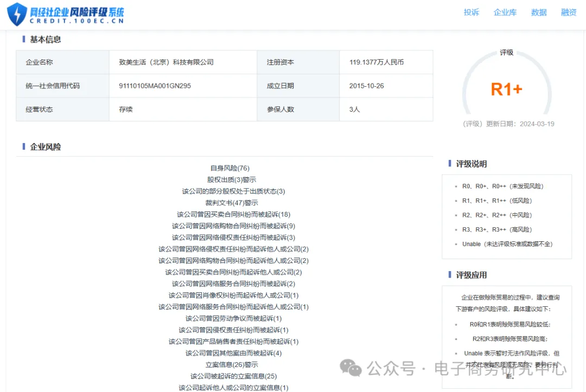Click 该公司曾因产品销售者责任纠纷而被起诉(1)
This screenshot has height=392, width=586.
[233, 342]
